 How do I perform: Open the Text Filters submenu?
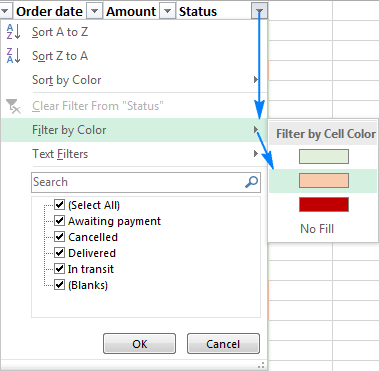click(x=133, y=154)
